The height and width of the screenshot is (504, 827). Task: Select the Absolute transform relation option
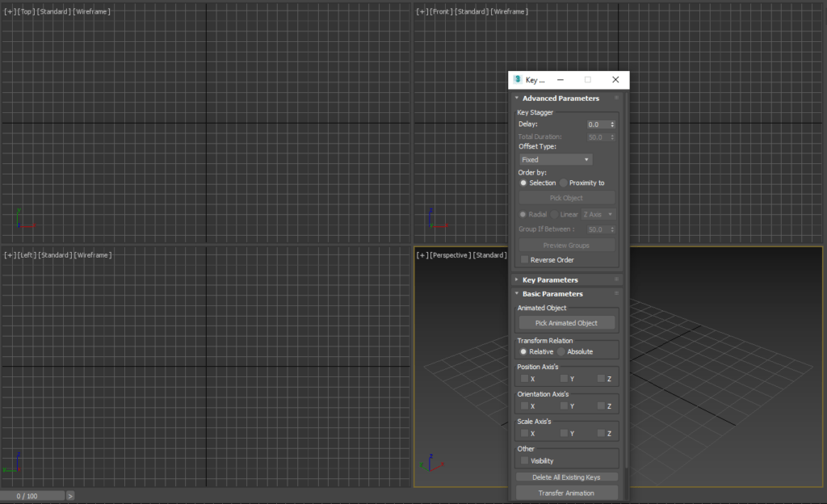(563, 351)
